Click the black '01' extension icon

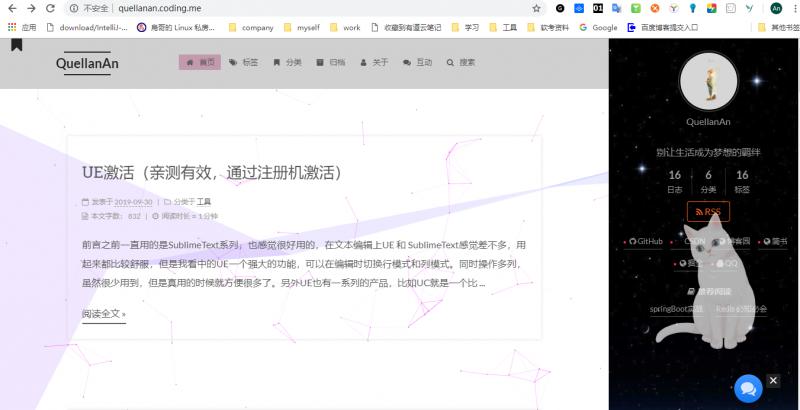click(597, 8)
